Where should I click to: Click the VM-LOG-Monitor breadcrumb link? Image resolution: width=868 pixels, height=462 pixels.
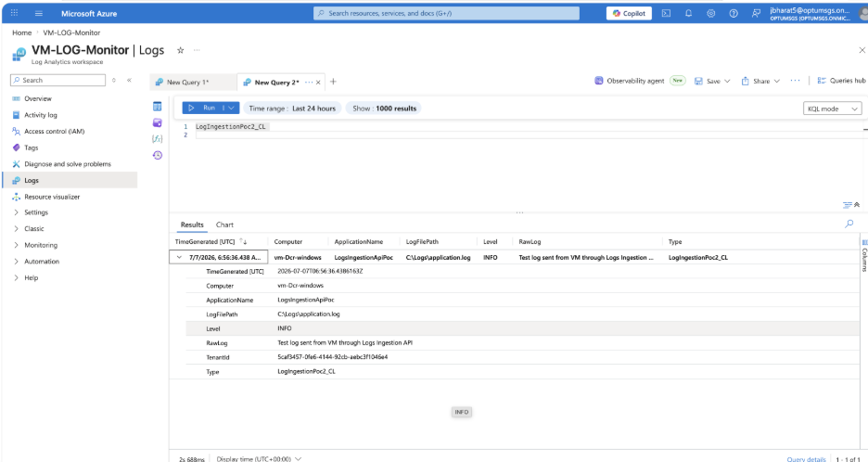click(71, 32)
